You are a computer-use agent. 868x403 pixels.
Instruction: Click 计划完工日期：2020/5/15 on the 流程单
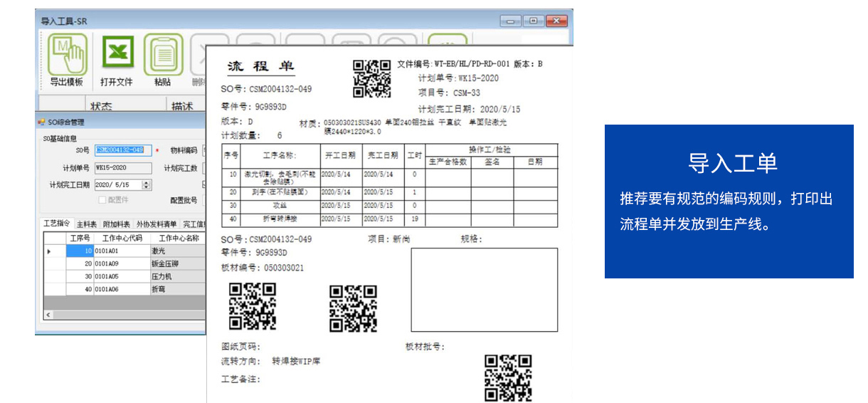tap(469, 109)
